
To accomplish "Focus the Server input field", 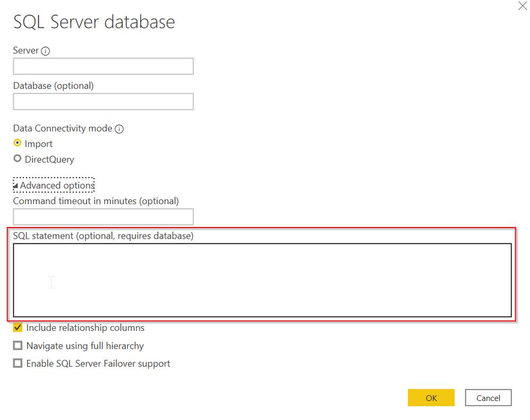I will 103,66.
